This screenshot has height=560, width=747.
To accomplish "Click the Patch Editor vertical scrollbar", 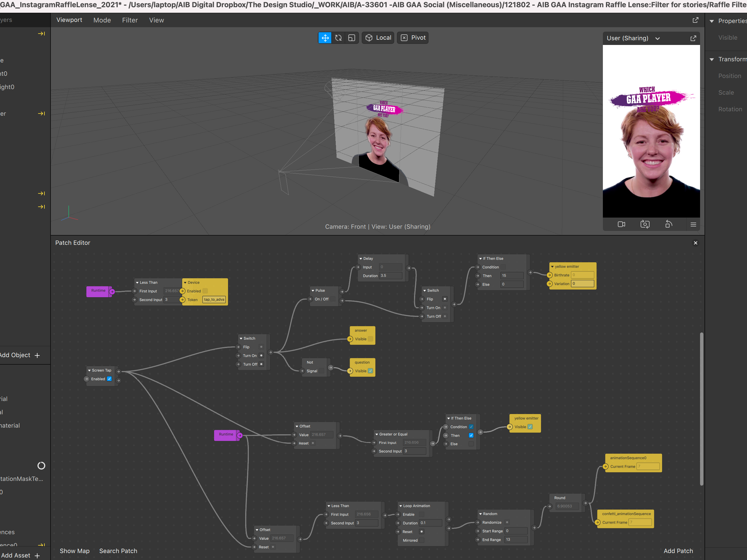I will pyautogui.click(x=701, y=409).
